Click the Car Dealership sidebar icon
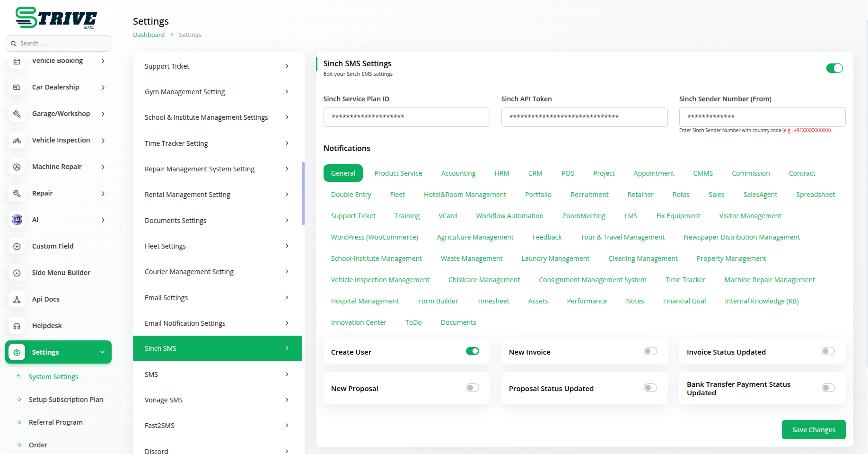Image resolution: width=868 pixels, height=454 pixels. coord(17,87)
